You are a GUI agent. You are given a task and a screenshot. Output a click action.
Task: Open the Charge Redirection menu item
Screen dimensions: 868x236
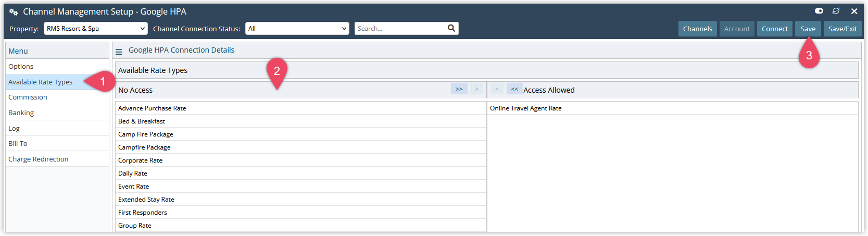point(57,159)
